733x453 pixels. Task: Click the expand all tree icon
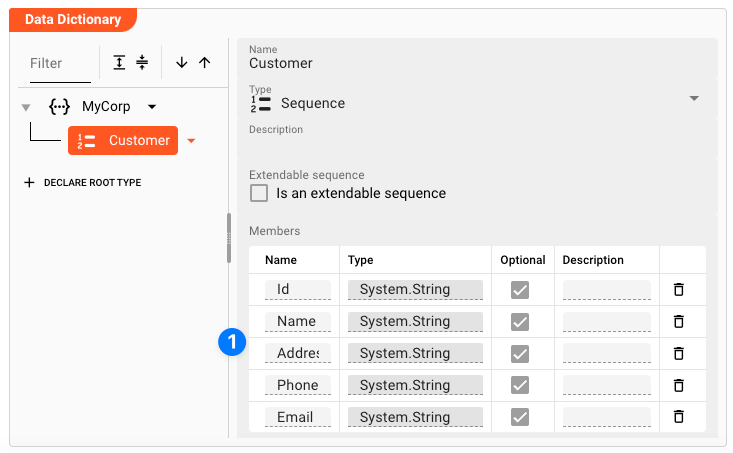click(119, 62)
